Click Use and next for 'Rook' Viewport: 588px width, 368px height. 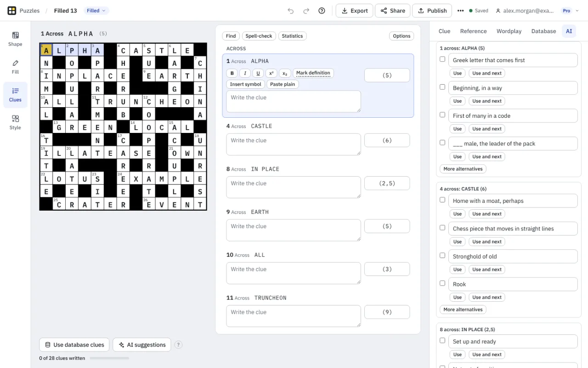click(x=487, y=297)
